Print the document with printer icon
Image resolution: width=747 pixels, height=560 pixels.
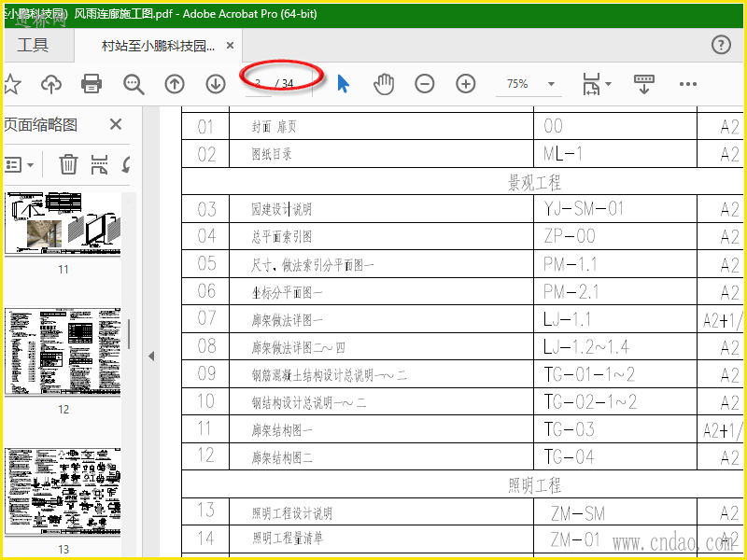(92, 84)
